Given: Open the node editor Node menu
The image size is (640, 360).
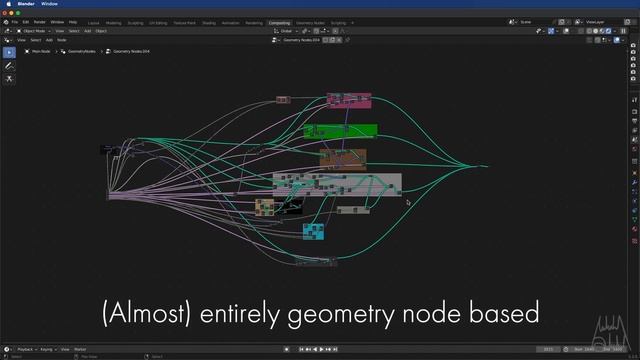Looking at the screenshot, I should click(x=62, y=40).
